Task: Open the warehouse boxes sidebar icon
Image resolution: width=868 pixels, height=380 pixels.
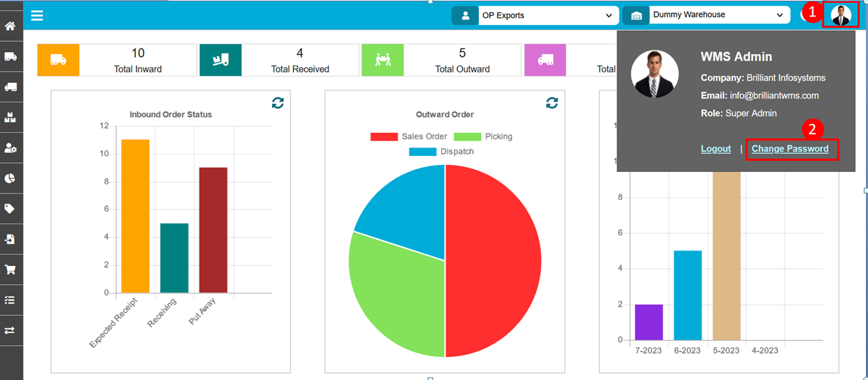Action: 10,117
